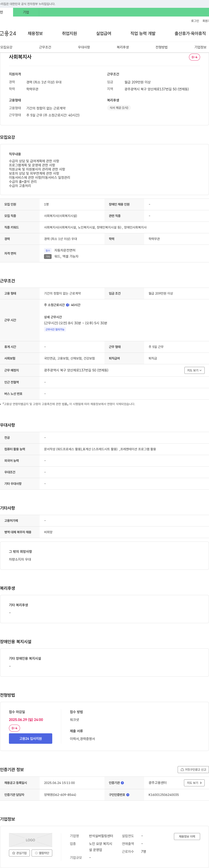
Task: Report false ad via 거짓구인광고 신고
Action: tap(193, 769)
